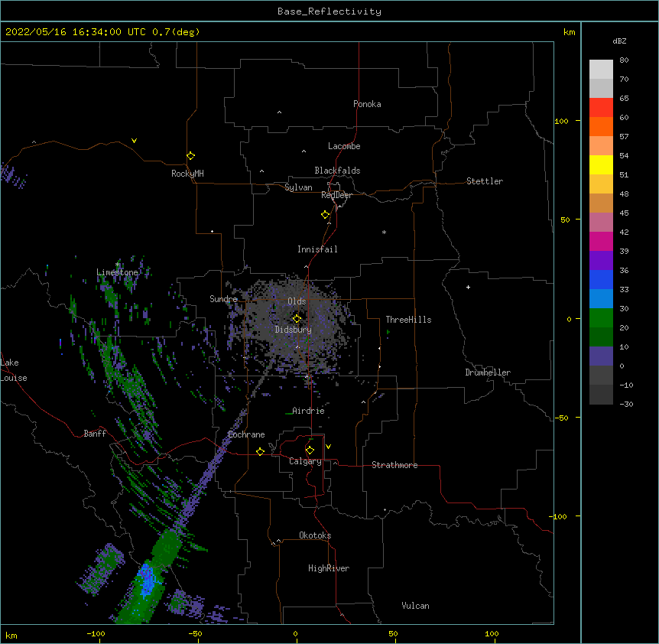The height and width of the screenshot is (644, 659).
Task: Pick the red 65-60 dBZ legend swatch
Action: (x=601, y=108)
